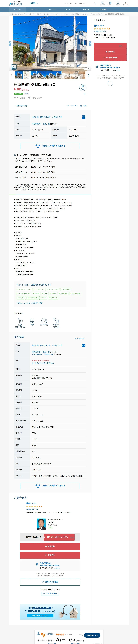Click the ご自宅を査定 banner

[x=50, y=612]
